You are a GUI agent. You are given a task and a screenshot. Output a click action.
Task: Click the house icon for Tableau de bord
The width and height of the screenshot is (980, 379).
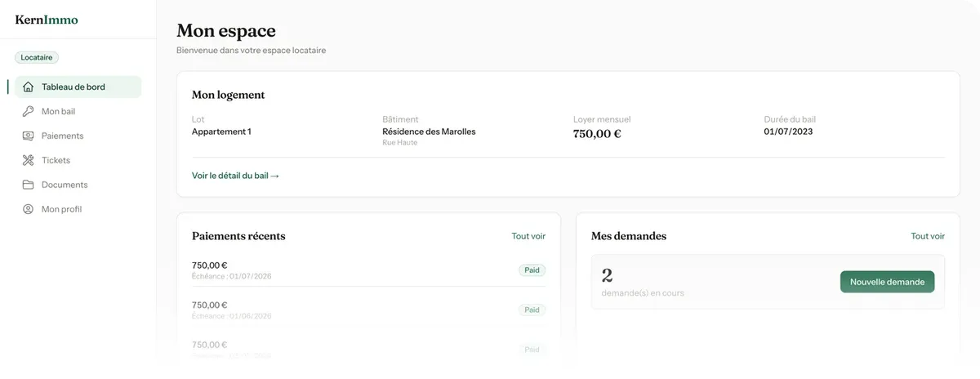pyautogui.click(x=29, y=87)
